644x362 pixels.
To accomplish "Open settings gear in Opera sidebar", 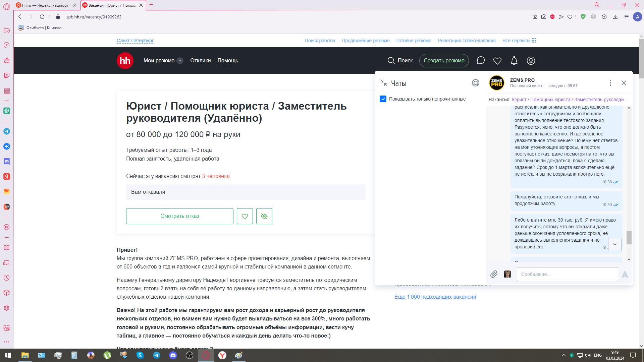I will 7,308.
